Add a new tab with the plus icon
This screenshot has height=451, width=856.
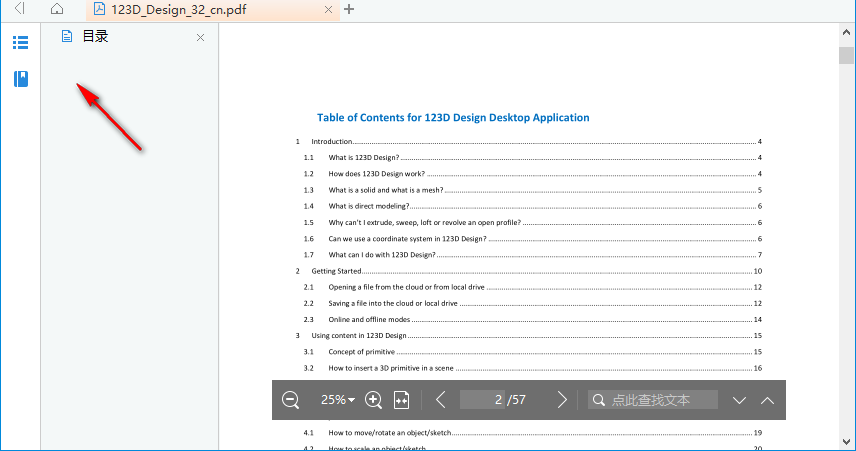(349, 9)
